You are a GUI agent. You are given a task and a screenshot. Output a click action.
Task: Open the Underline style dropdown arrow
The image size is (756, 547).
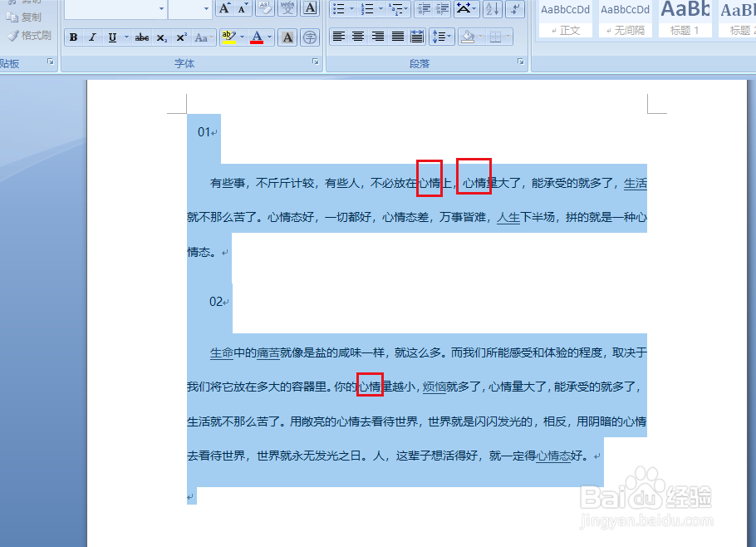(126, 37)
